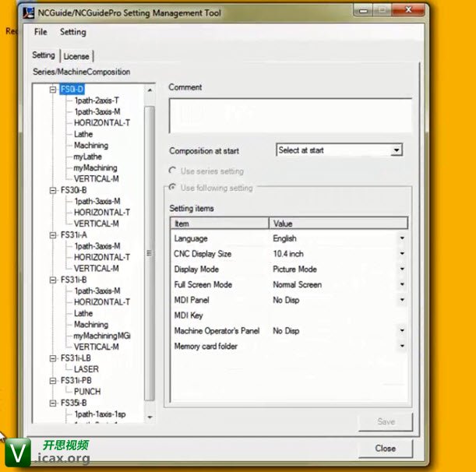Click the NCGuide app icon in title bar

(x=29, y=13)
